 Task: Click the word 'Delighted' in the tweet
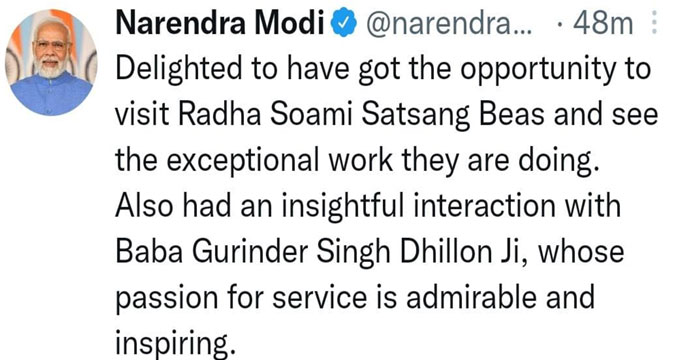[179, 69]
